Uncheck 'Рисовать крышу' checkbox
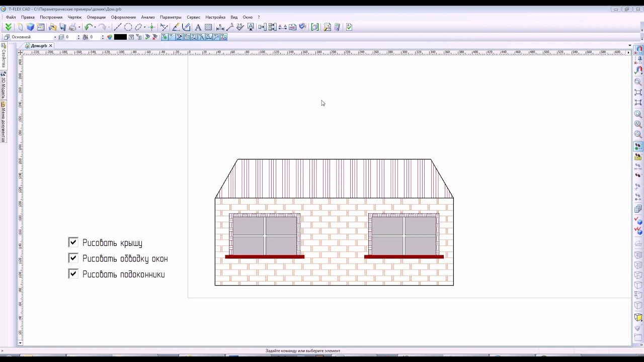This screenshot has width=644, height=362. click(x=73, y=242)
